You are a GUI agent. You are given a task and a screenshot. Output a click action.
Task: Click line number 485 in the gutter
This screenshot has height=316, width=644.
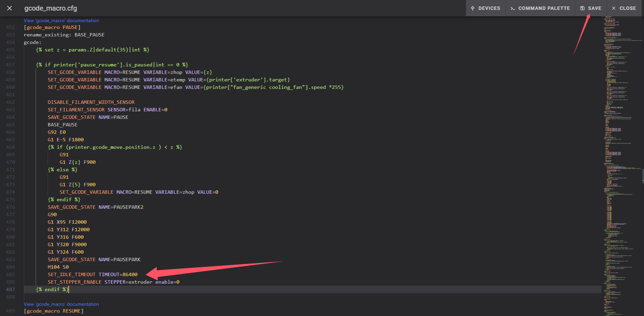[11, 274]
